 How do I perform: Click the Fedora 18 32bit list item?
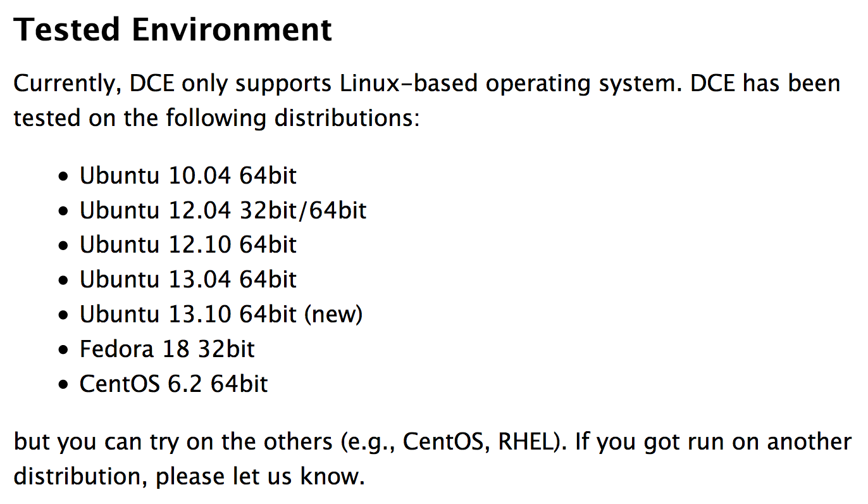(x=167, y=350)
